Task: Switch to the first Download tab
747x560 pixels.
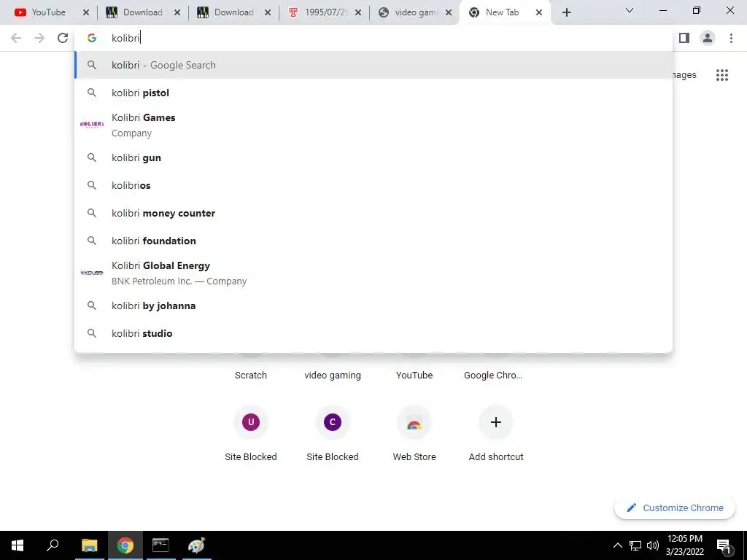Action: (143, 12)
